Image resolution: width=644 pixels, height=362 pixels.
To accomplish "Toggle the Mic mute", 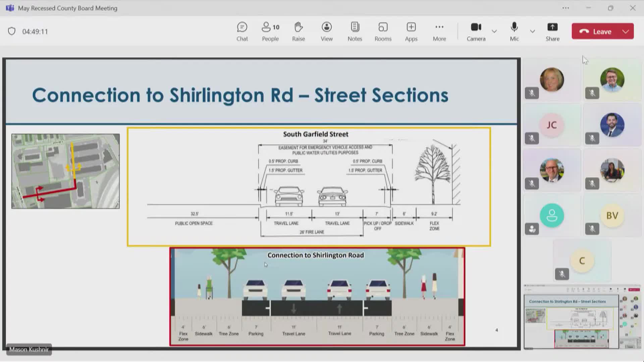I will pyautogui.click(x=514, y=32).
